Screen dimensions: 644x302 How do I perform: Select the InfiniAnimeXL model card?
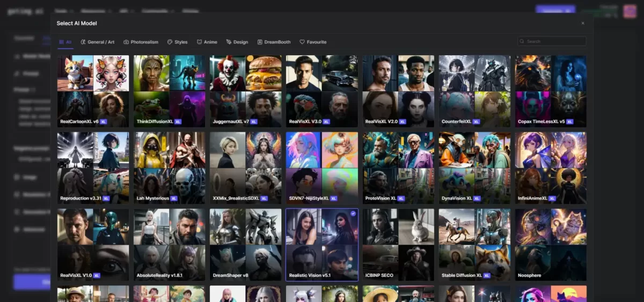point(551,168)
